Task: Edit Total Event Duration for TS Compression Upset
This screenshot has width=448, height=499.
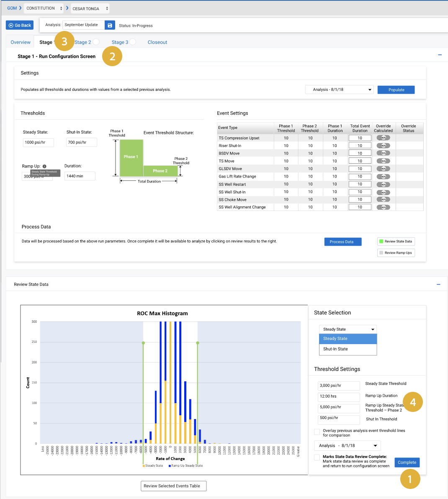Action: tap(360, 138)
